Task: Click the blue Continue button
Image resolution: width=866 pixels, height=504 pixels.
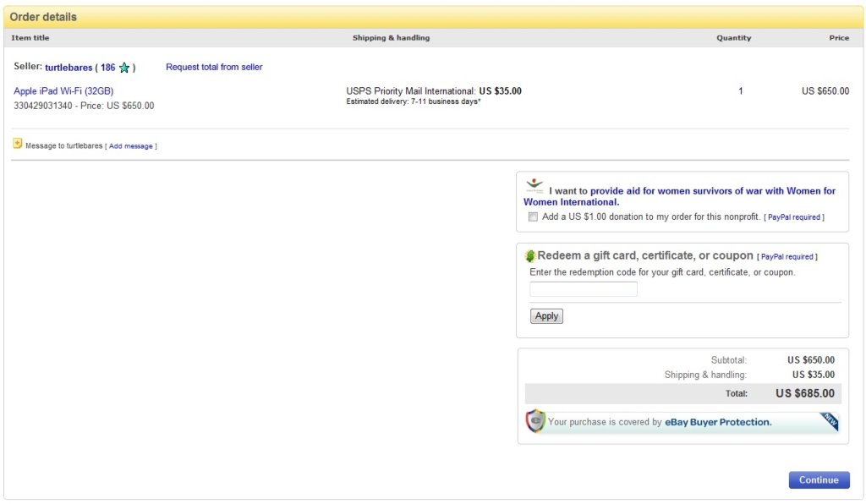Action: (x=819, y=479)
